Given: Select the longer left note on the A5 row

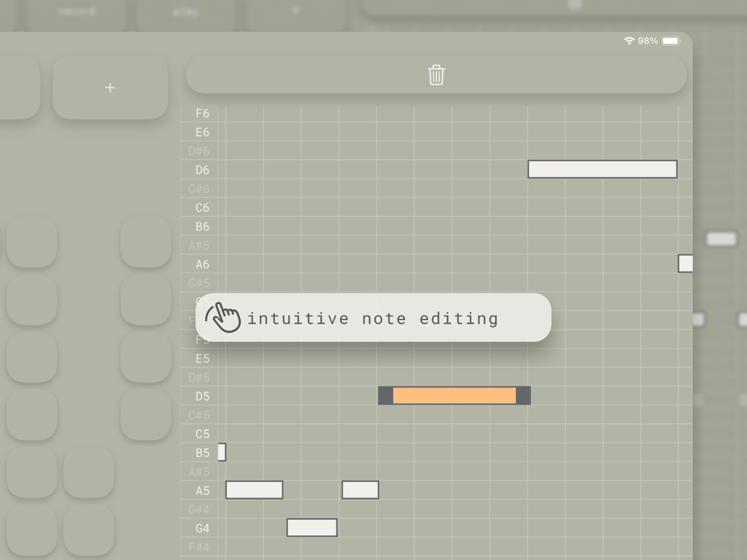Looking at the screenshot, I should coord(254,490).
